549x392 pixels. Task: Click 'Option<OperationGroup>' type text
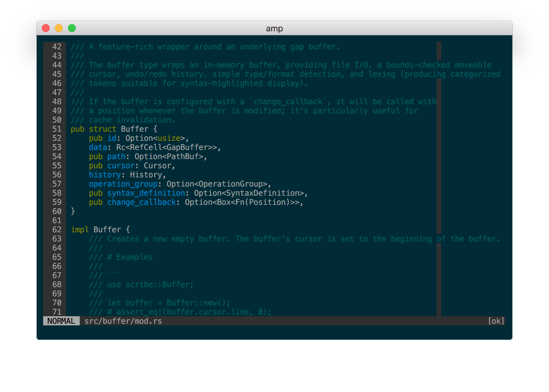pos(217,184)
